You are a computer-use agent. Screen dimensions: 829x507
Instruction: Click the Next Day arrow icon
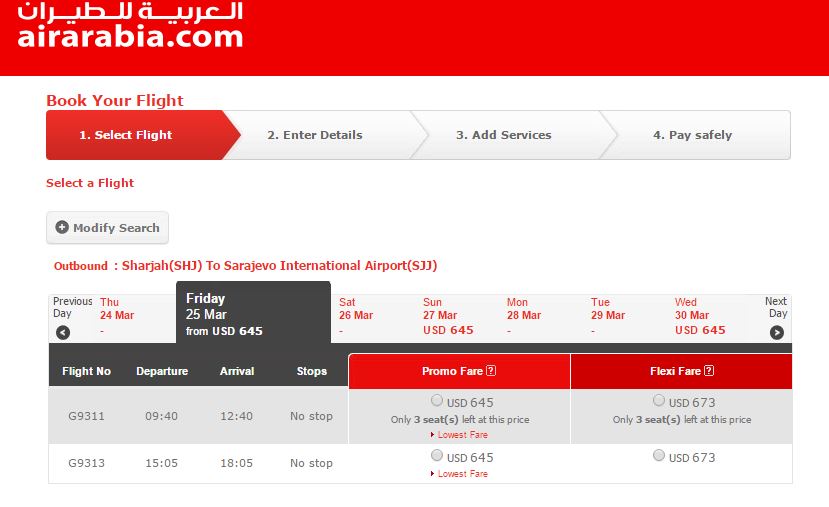[777, 333]
